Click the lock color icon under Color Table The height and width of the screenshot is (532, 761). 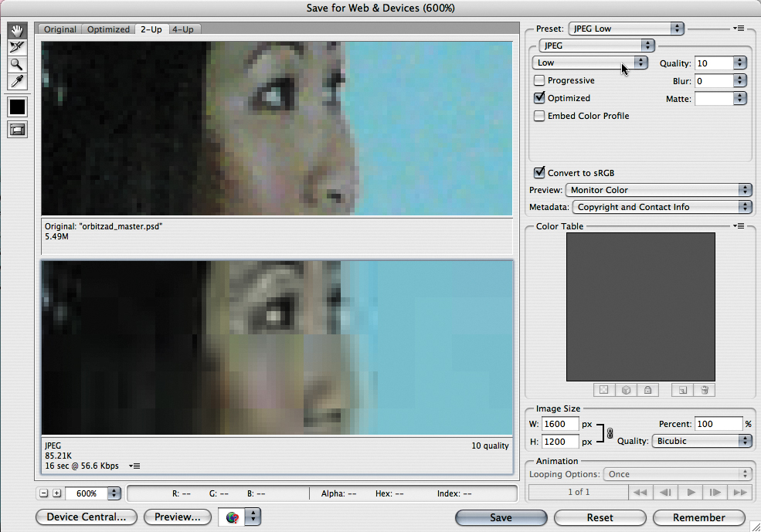647,391
